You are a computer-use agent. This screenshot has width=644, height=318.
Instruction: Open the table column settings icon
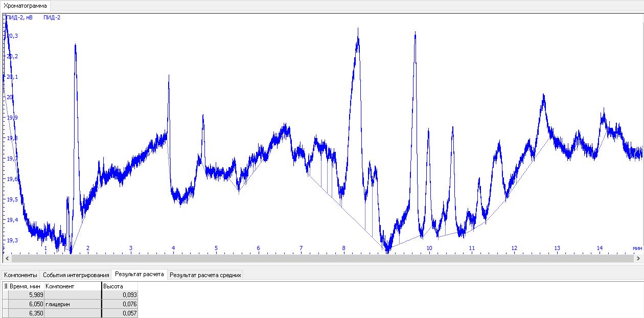pos(6,286)
